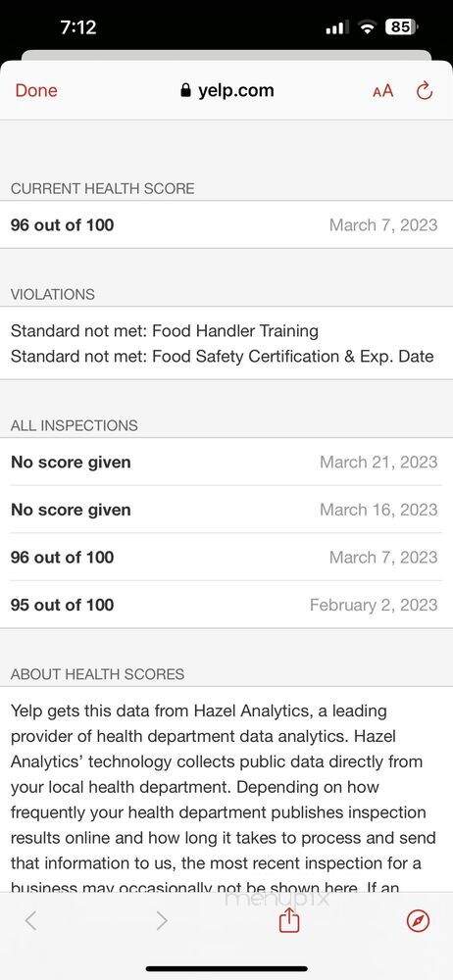The image size is (453, 980).
Task: Tap the Food Safety Certification violation line
Action: [x=223, y=357]
